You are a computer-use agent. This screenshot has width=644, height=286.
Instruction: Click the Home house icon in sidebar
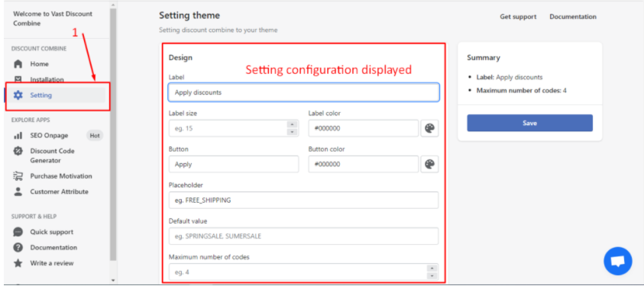click(x=18, y=64)
